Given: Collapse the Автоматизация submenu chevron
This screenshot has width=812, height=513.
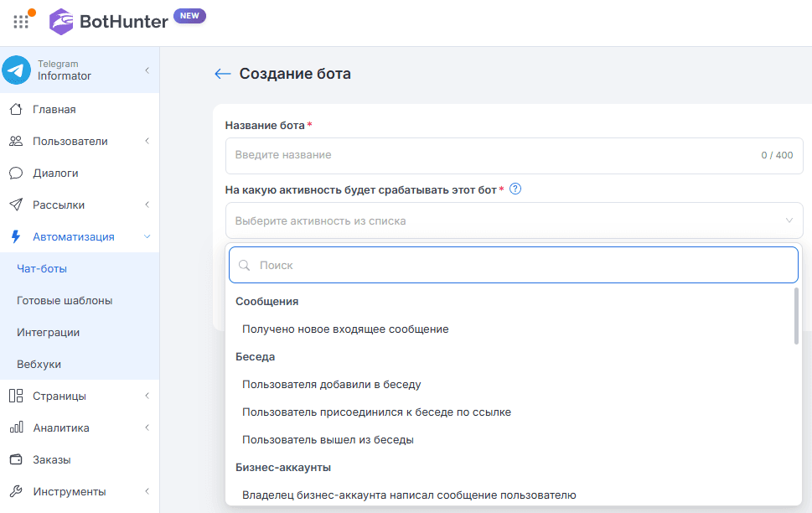Looking at the screenshot, I should click(x=147, y=237).
